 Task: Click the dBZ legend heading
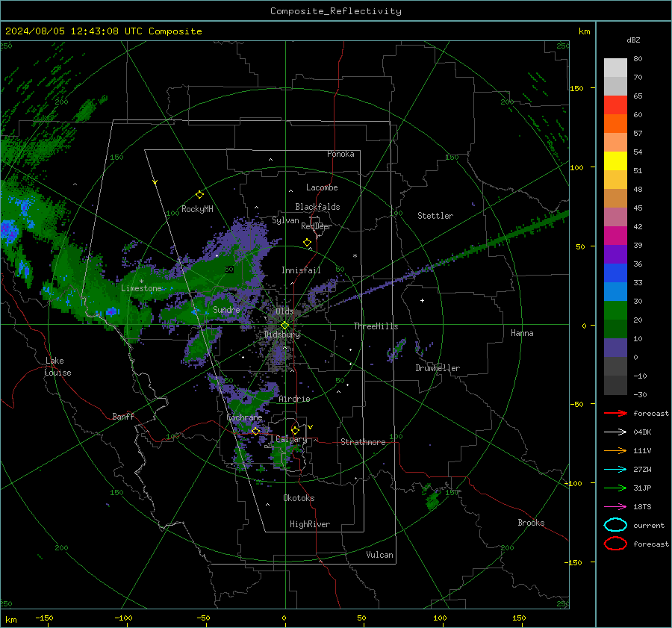tap(633, 40)
